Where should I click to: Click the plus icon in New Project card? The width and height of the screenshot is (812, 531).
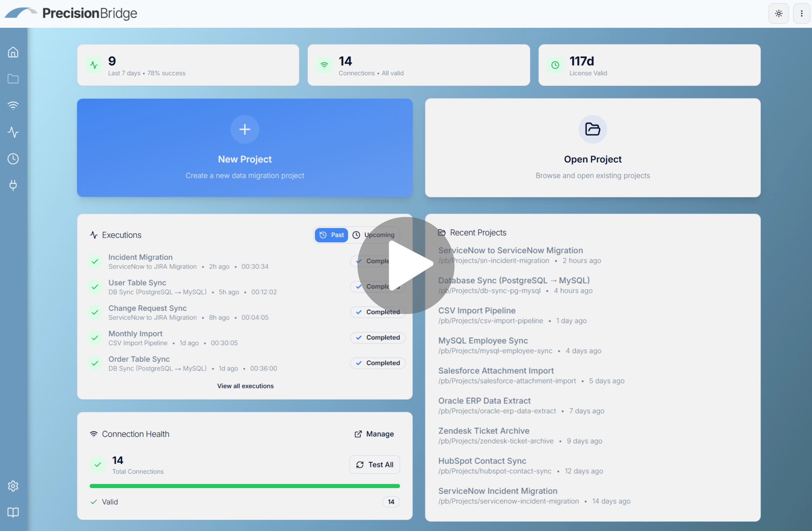tap(245, 129)
